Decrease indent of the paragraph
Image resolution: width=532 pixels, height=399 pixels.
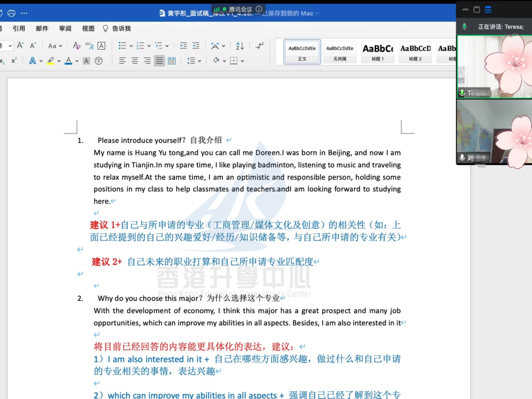[183, 46]
